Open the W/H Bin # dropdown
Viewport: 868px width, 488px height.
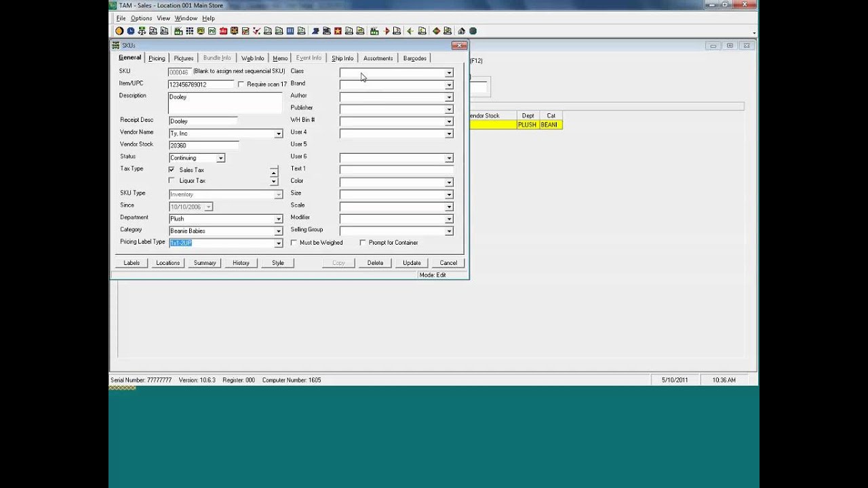pyautogui.click(x=449, y=121)
